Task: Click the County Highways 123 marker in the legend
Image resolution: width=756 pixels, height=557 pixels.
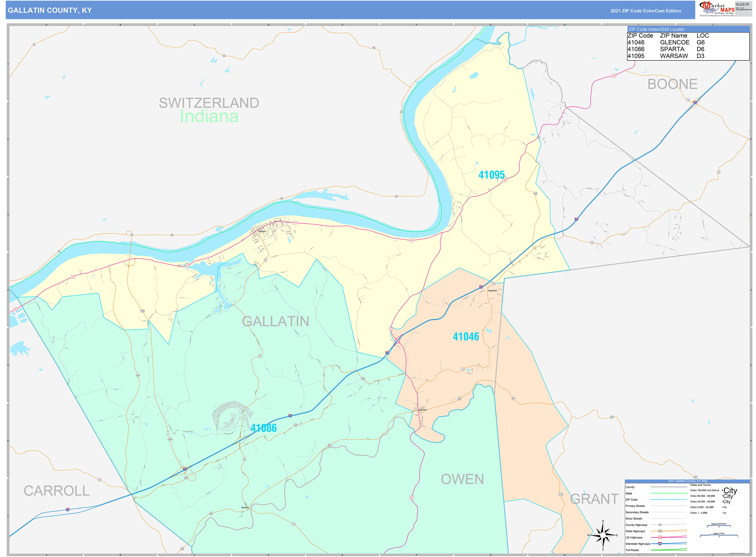Action: tap(660, 525)
